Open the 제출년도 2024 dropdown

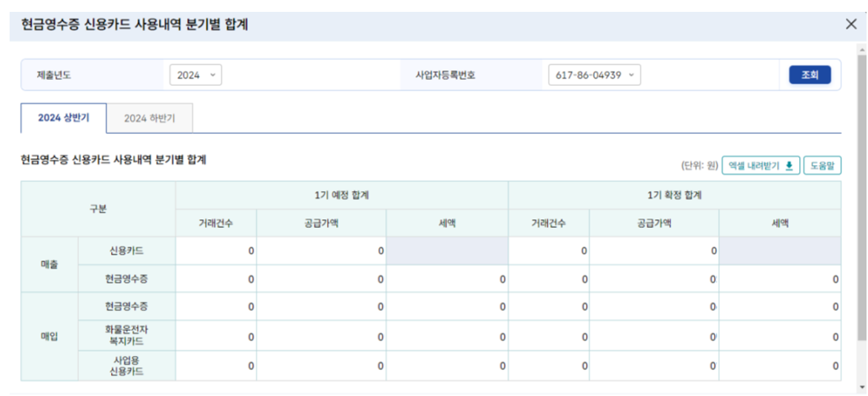196,75
